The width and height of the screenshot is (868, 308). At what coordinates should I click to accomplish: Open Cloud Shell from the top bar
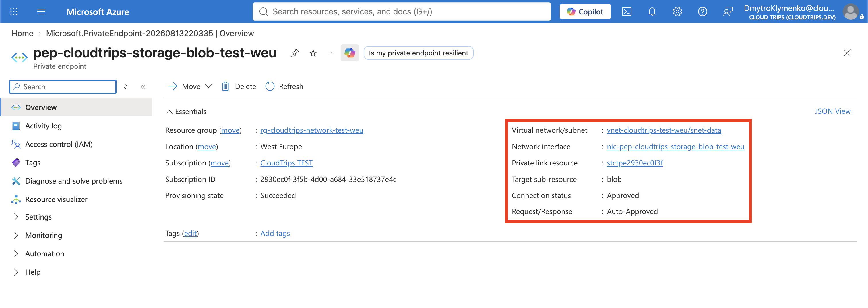pyautogui.click(x=626, y=11)
